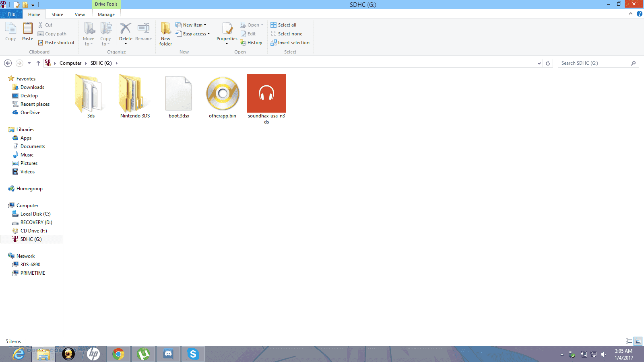This screenshot has height=362, width=644.
Task: Click the Delete X button
Action: tap(126, 34)
